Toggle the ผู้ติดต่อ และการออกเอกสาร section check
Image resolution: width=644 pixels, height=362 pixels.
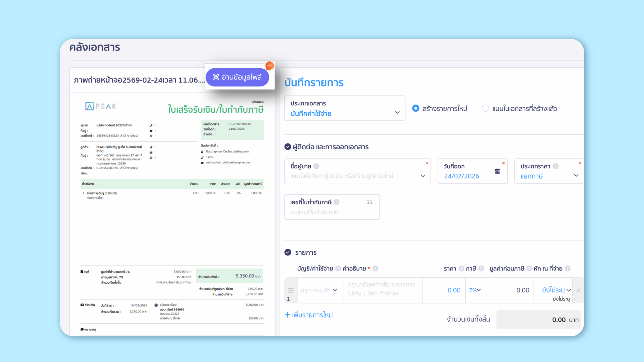click(288, 147)
